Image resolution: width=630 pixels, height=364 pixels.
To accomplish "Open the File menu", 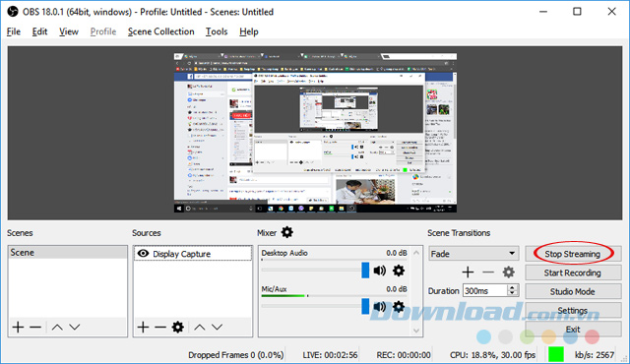I will point(14,31).
